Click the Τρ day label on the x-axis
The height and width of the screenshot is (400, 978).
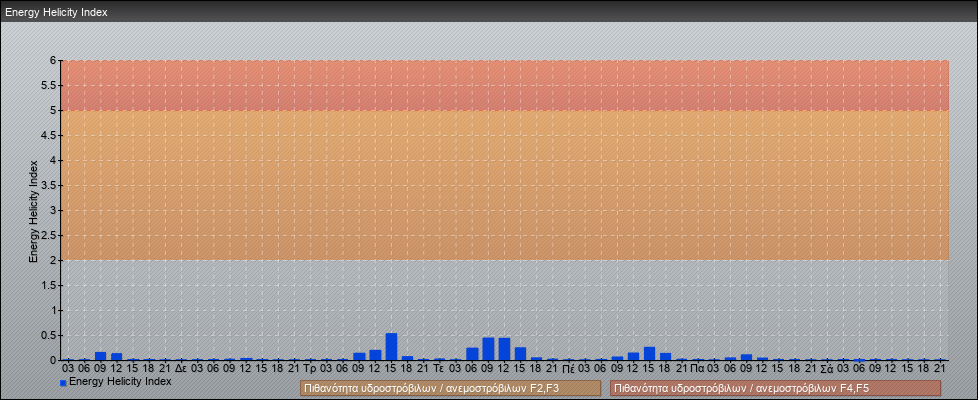click(x=310, y=369)
